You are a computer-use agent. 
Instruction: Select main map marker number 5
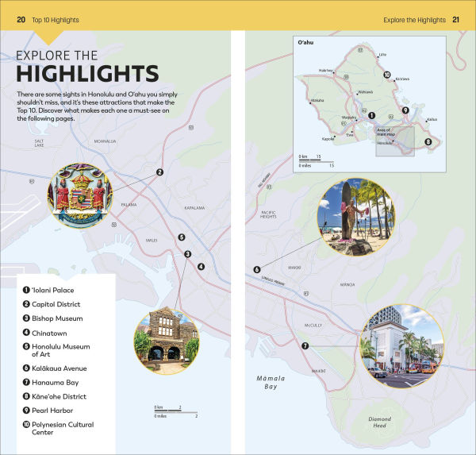182,237
